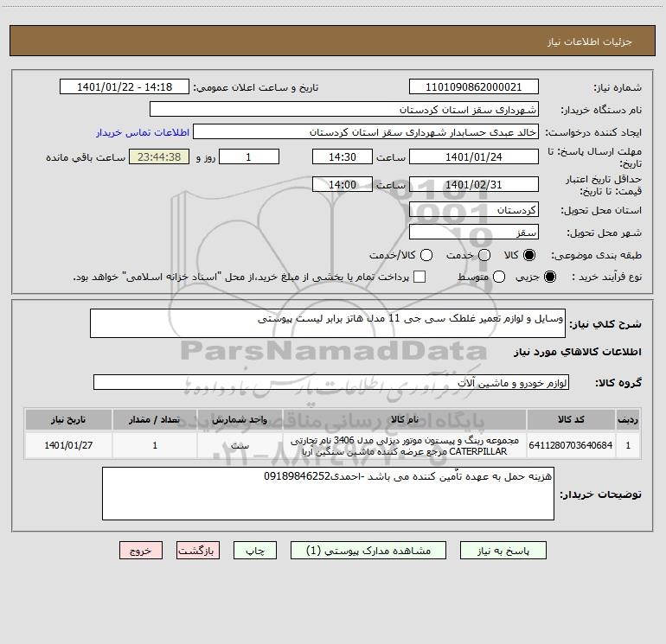The image size is (666, 644).
Task: Select the کالا/خدمت radio button
Action: (x=426, y=255)
